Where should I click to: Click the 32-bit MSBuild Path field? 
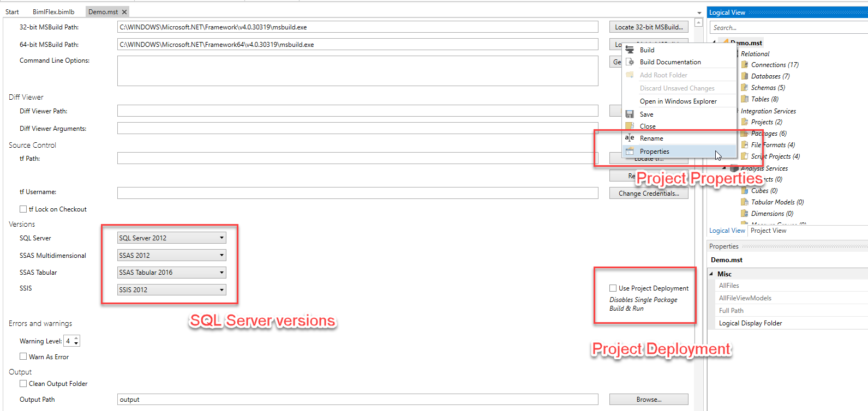point(357,27)
